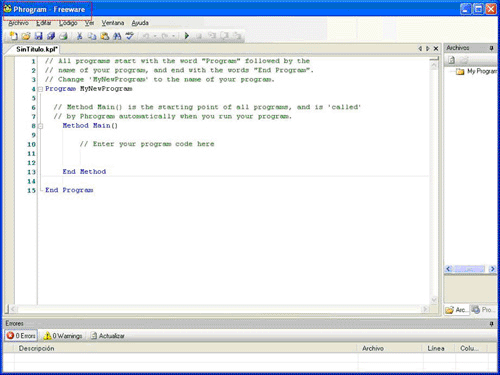Sort by the Colu... column header
Image resolution: width=500 pixels, height=375 pixels.
[471, 348]
